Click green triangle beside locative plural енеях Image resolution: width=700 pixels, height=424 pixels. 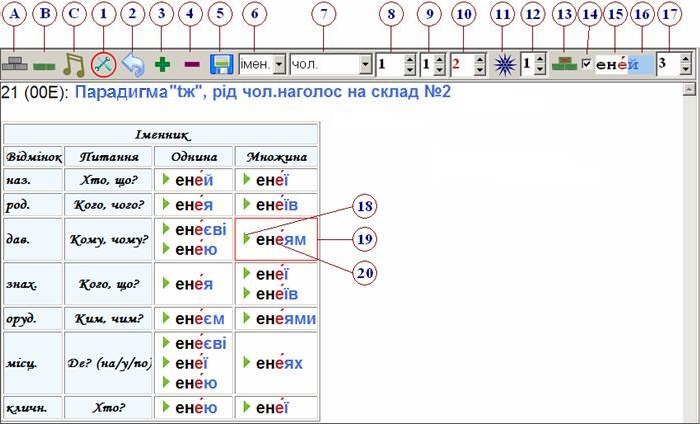(247, 362)
